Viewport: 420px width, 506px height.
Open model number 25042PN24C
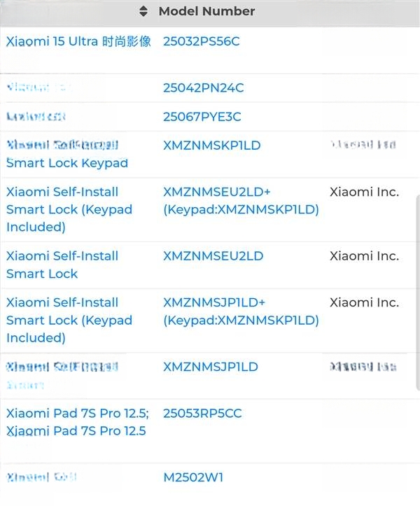point(203,87)
